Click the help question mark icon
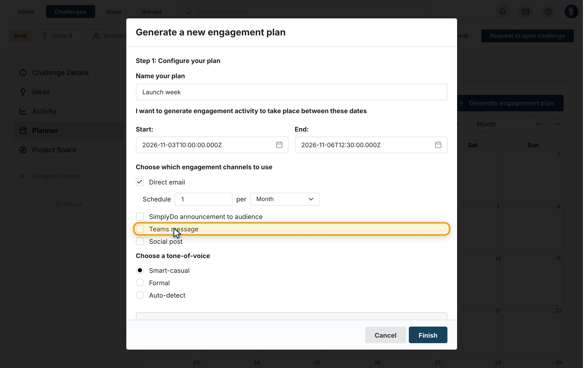 pos(548,11)
